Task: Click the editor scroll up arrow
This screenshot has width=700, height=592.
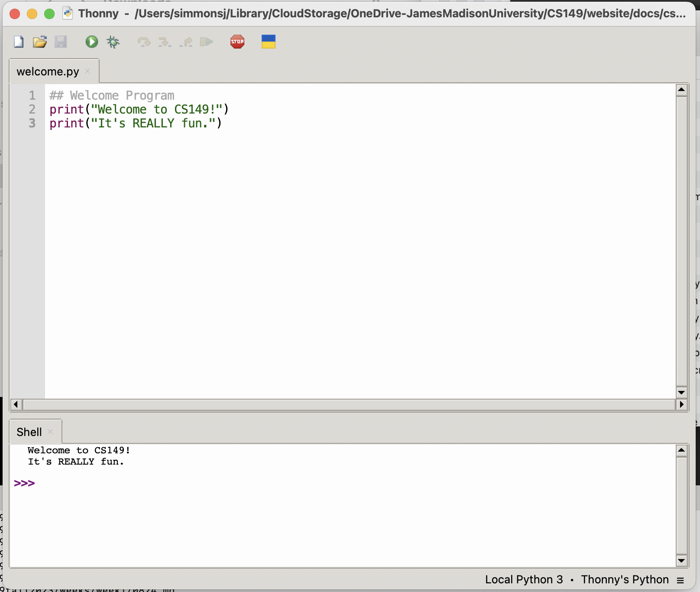Action: [x=681, y=90]
